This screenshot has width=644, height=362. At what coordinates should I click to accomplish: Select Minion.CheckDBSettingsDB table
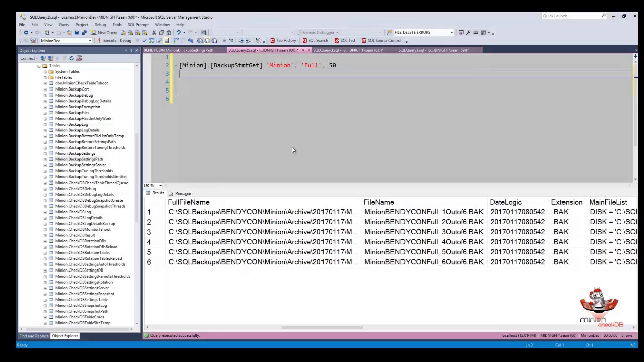pos(79,270)
